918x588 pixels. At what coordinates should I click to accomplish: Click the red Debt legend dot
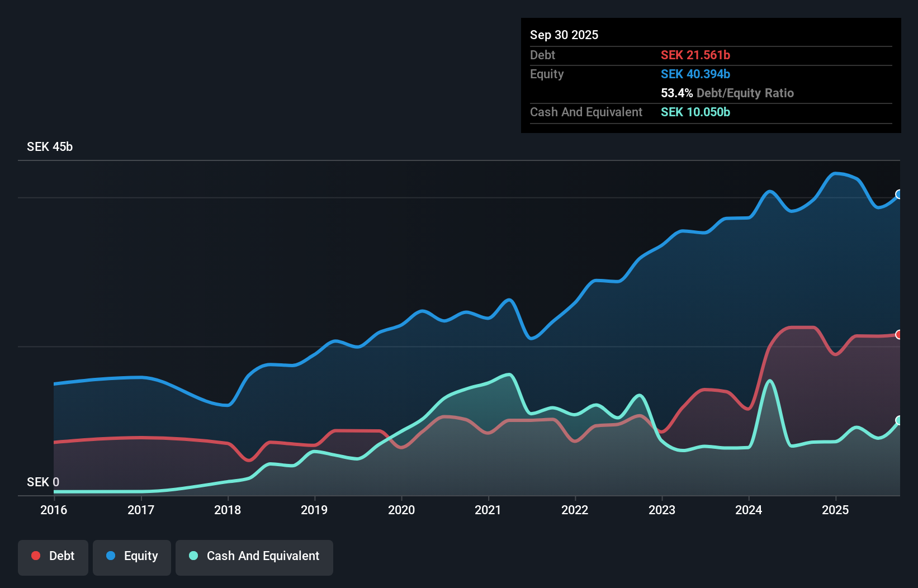[x=36, y=556]
